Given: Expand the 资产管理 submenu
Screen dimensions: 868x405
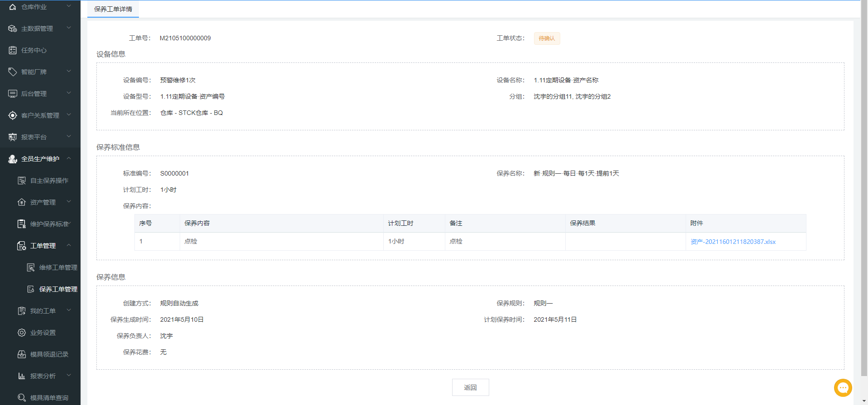Looking at the screenshot, I should pyautogui.click(x=69, y=202).
